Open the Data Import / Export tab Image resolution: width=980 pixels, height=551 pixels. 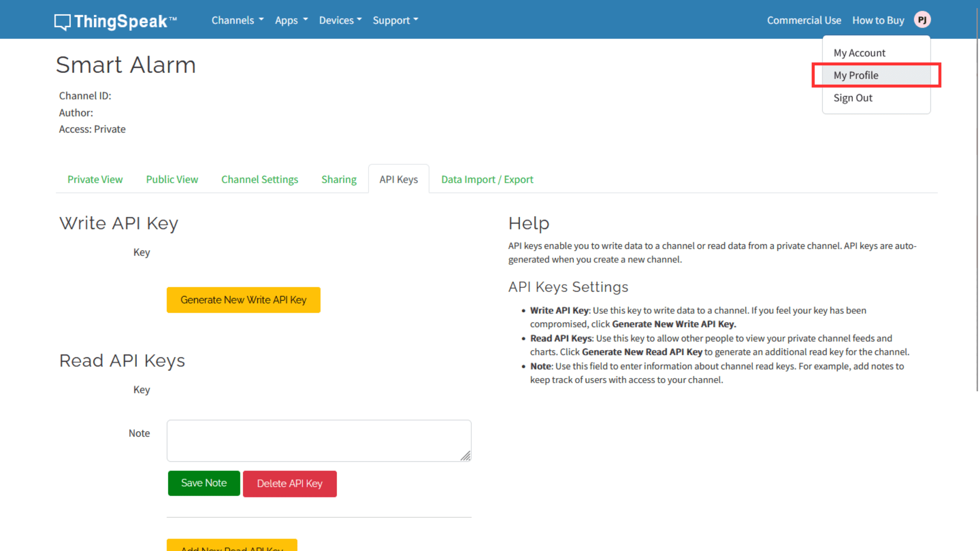coord(487,180)
